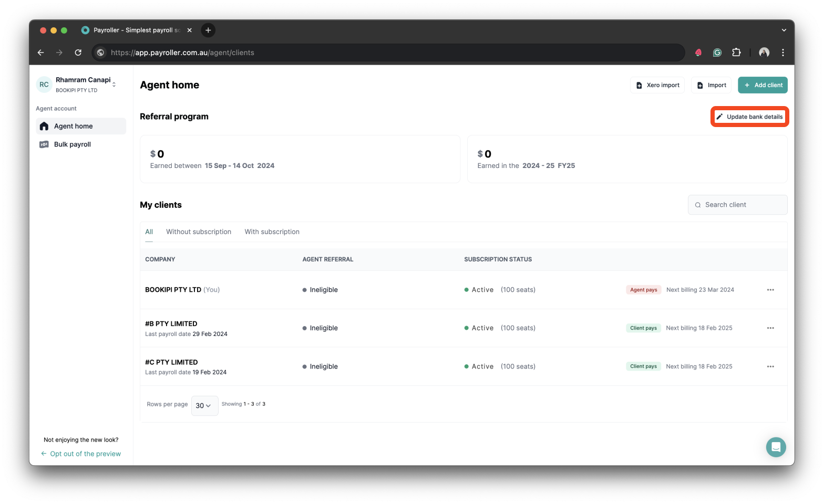Click Active status for #C PTY LIMITED
This screenshot has width=824, height=504.
[x=479, y=366]
